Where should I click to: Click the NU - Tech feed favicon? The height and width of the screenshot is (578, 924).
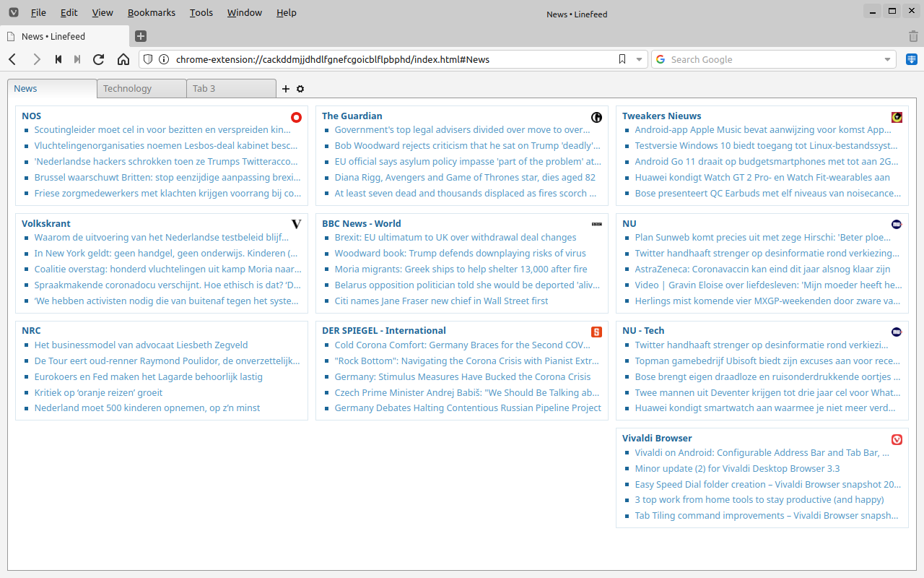click(x=897, y=332)
